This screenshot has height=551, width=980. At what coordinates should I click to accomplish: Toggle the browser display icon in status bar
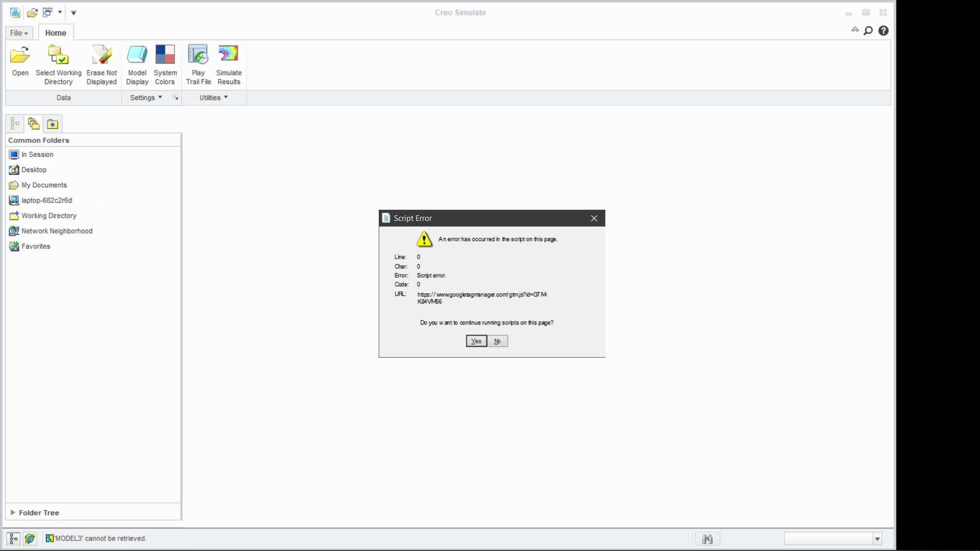pos(30,538)
